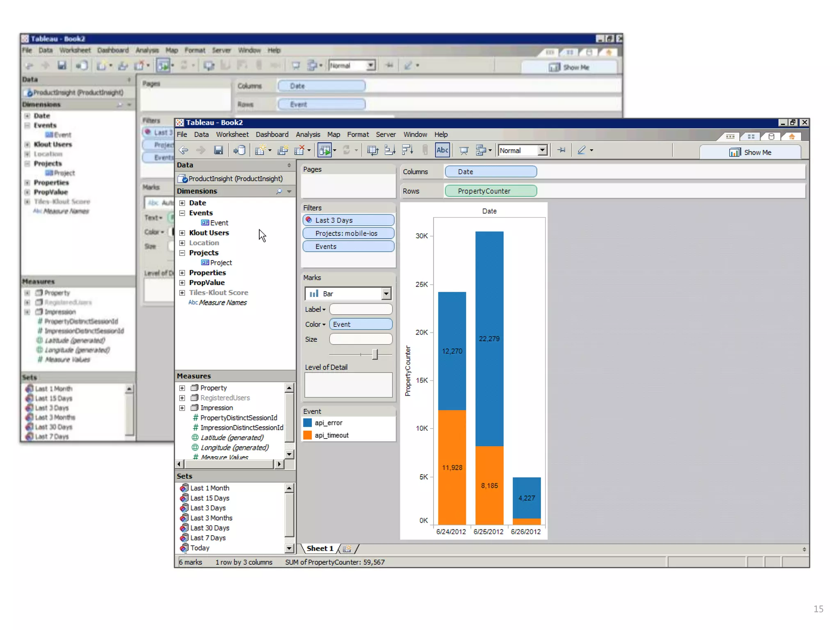Screen dimensions: 840x630
Task: Click the New Worksheet icon in toolbar
Action: click(x=260, y=151)
